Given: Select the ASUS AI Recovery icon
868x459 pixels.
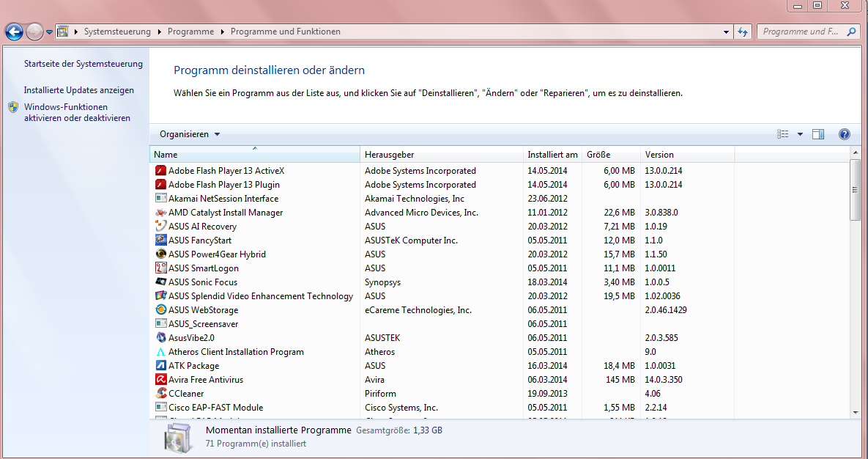Looking at the screenshot, I should 160,226.
